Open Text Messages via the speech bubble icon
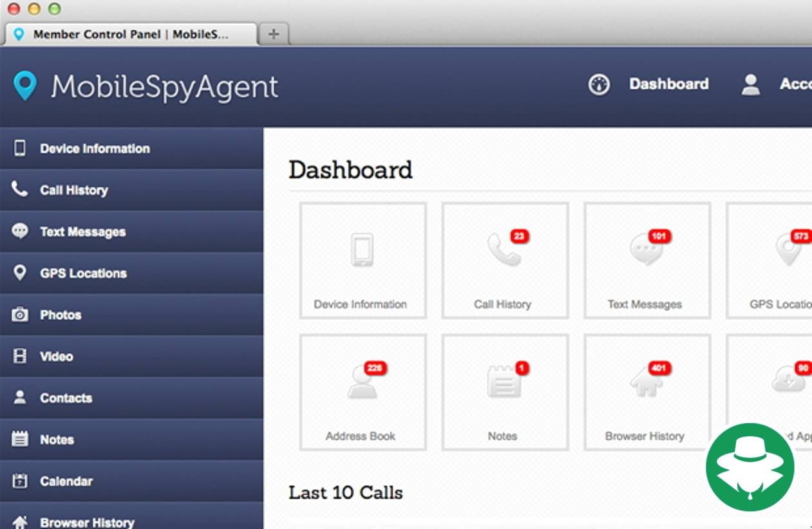The height and width of the screenshot is (529, 812). [x=21, y=232]
